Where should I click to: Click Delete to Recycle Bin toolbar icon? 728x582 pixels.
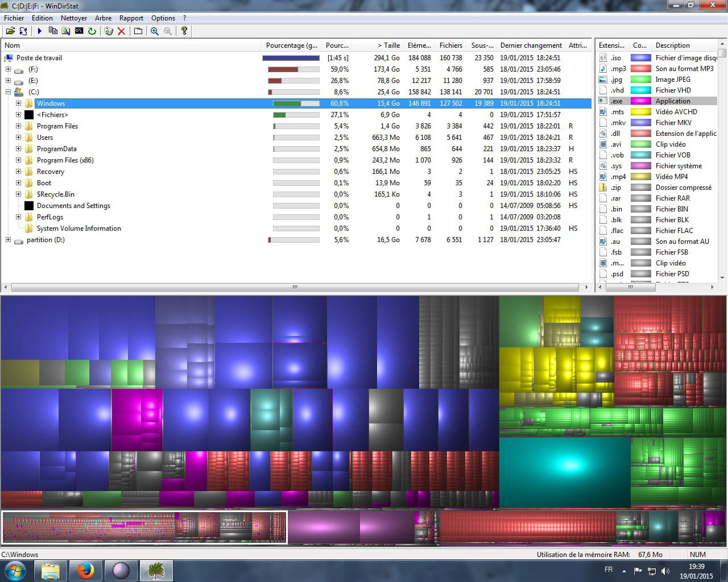click(x=109, y=31)
